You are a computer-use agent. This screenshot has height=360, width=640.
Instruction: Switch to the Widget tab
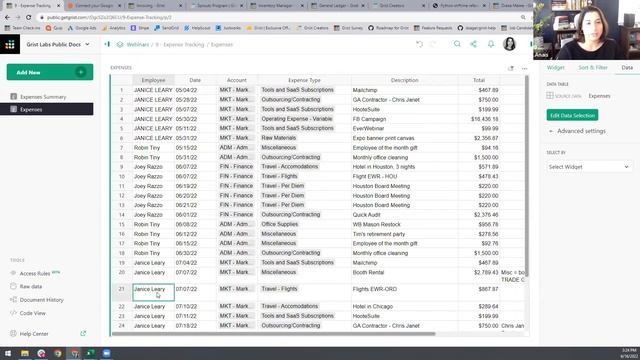click(556, 67)
